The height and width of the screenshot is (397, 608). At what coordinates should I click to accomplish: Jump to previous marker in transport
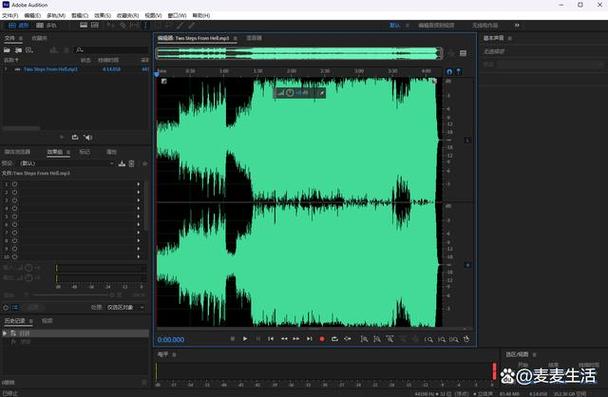(x=271, y=339)
